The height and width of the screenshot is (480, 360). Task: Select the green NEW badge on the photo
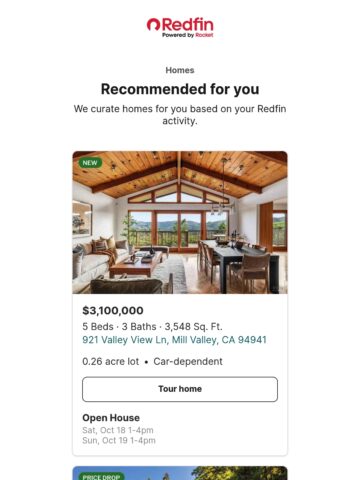click(90, 163)
